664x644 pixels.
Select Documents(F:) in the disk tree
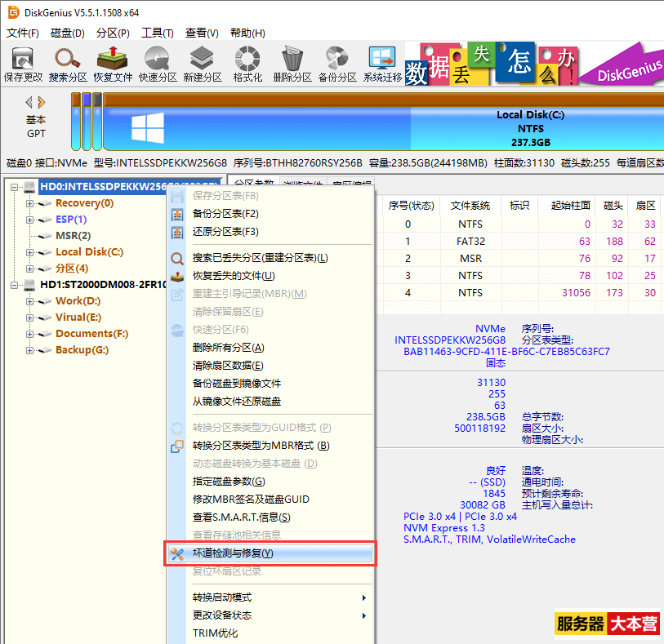(91, 334)
